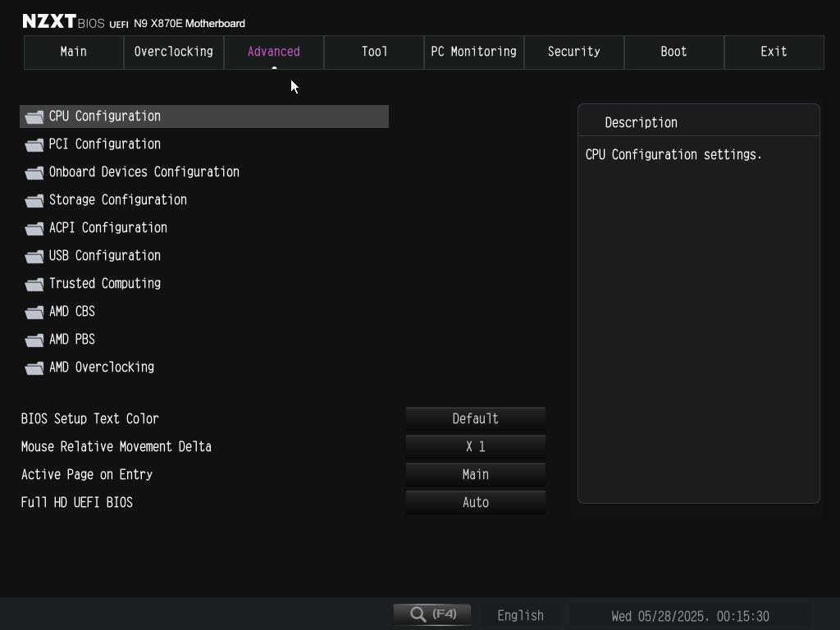Click the USB Configuration folder icon
The height and width of the screenshot is (630, 840).
34,256
